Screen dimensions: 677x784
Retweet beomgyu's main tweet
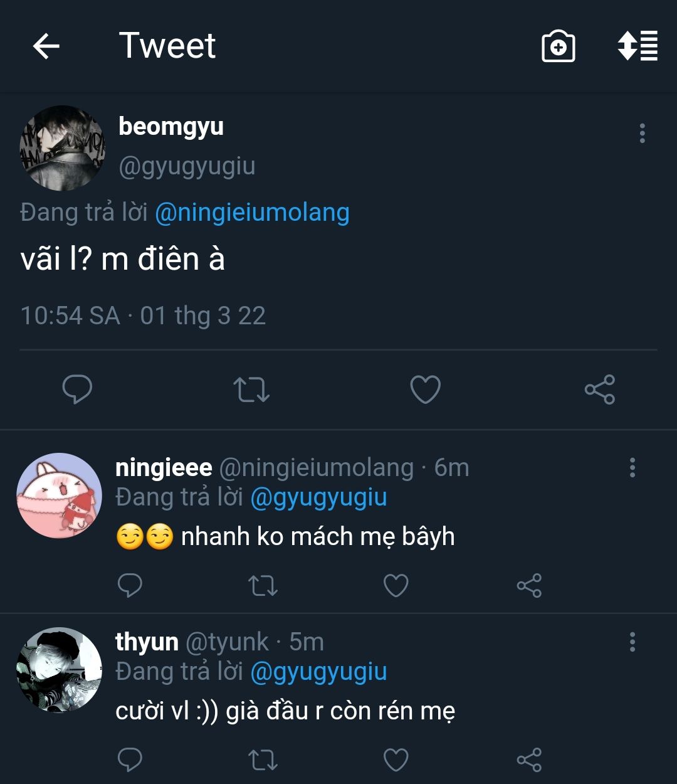coord(251,389)
